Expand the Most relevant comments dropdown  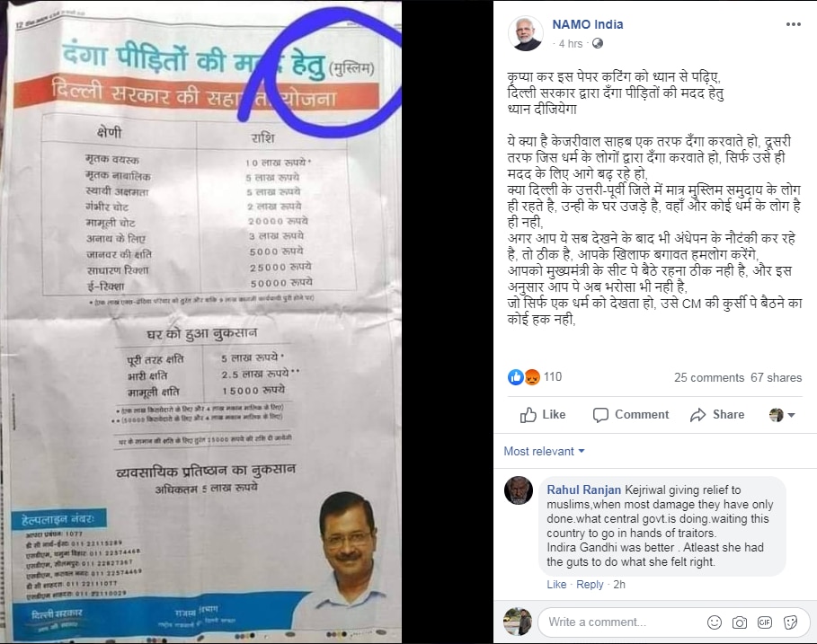click(x=544, y=452)
